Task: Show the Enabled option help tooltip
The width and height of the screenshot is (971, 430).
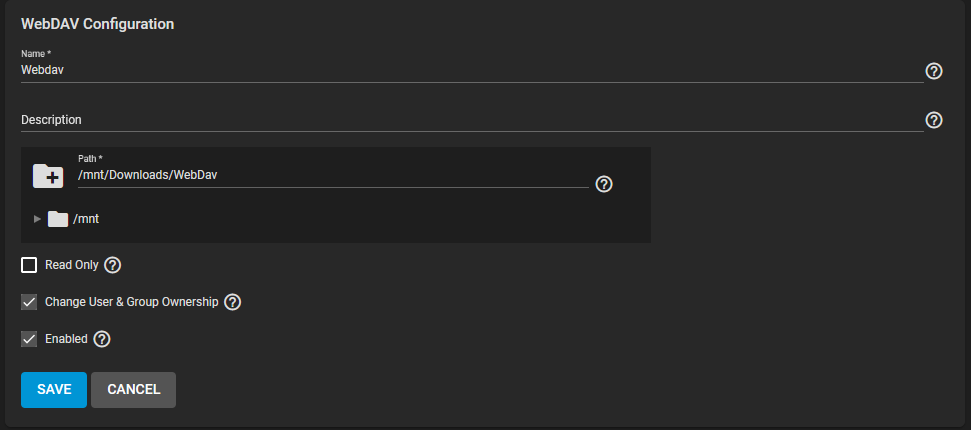Action: coord(102,339)
